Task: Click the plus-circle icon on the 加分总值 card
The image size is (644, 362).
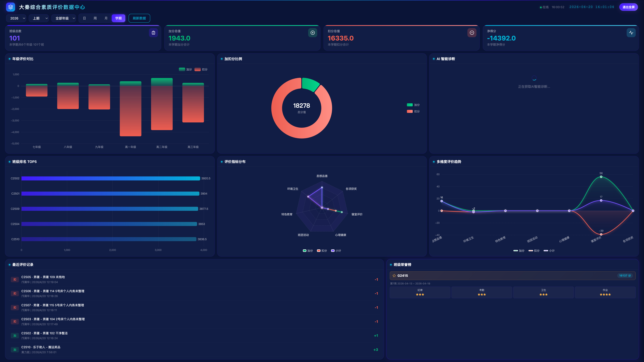Action: click(x=312, y=33)
